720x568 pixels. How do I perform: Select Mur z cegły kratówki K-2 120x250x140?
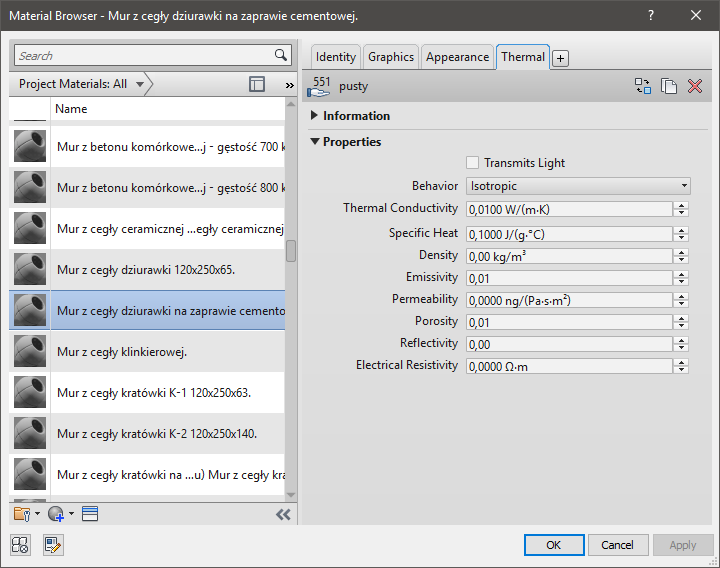(x=147, y=433)
